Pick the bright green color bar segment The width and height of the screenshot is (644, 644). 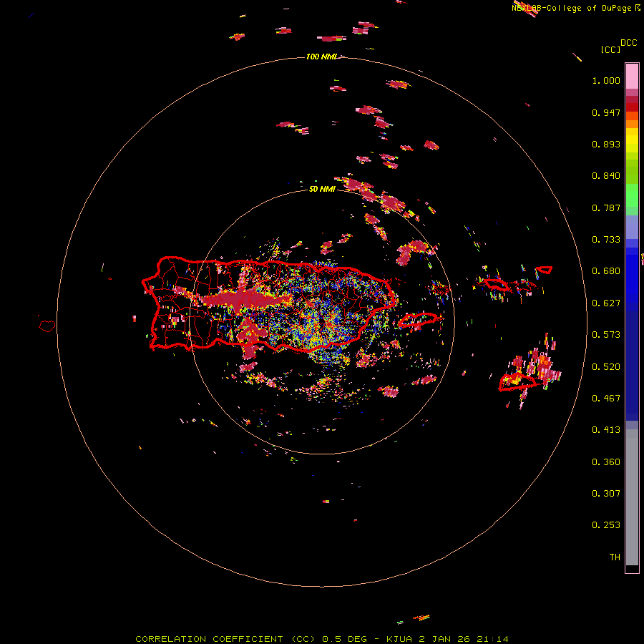coord(632,195)
